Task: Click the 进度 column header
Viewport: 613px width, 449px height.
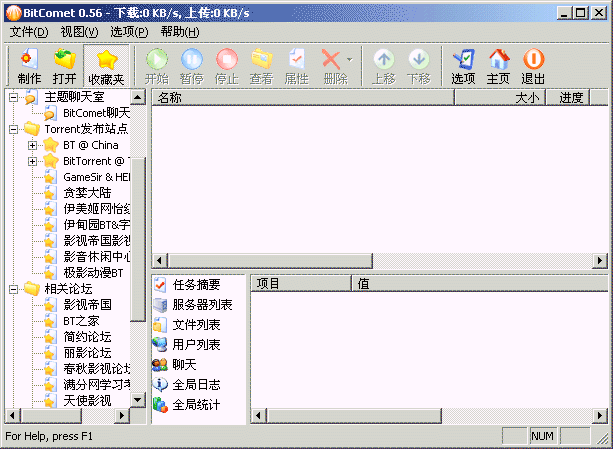Action: (568, 97)
